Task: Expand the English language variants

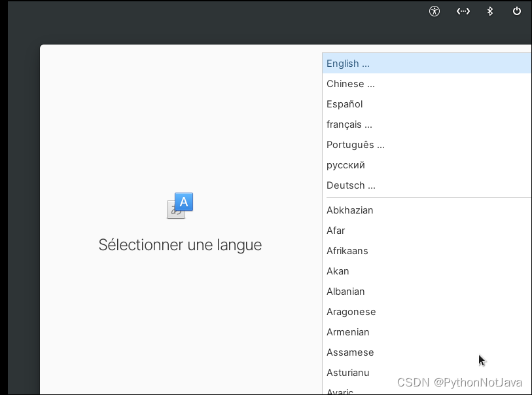Action: coord(427,64)
